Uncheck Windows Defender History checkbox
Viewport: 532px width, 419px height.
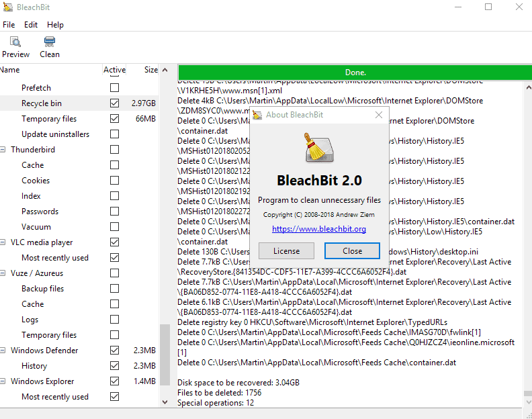coord(114,365)
